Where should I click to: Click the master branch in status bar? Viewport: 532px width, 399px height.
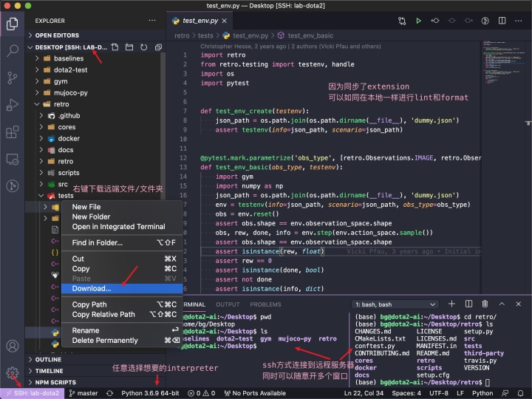click(x=83, y=393)
